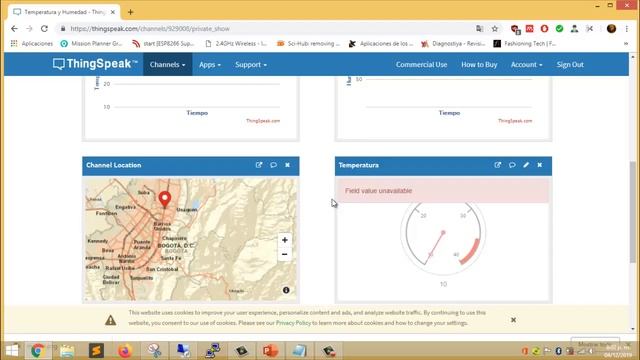Click the translate page icon
Screen dimensions: 640x360
480,29
